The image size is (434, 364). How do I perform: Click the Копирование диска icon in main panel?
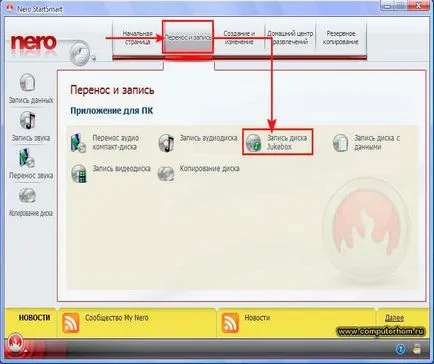tap(166, 173)
